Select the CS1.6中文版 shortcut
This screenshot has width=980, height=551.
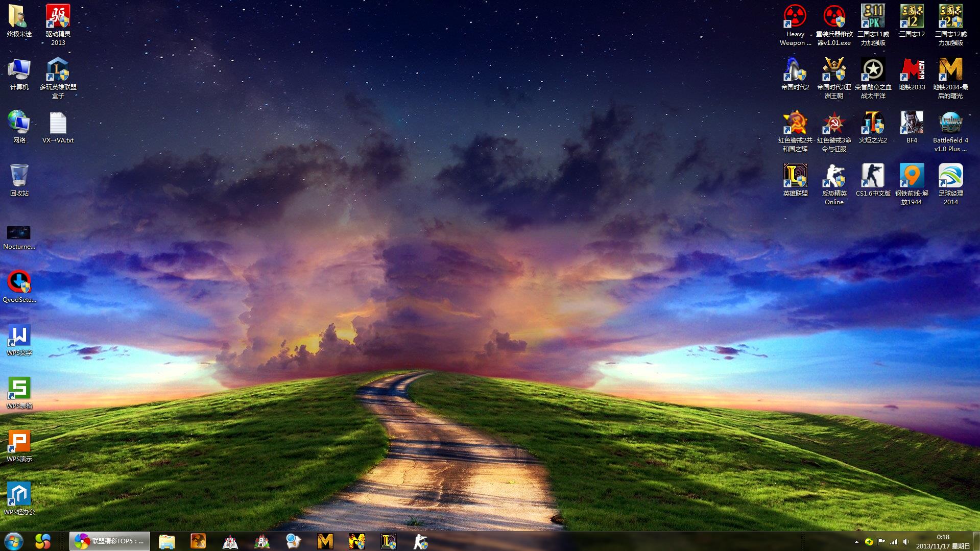click(x=873, y=180)
